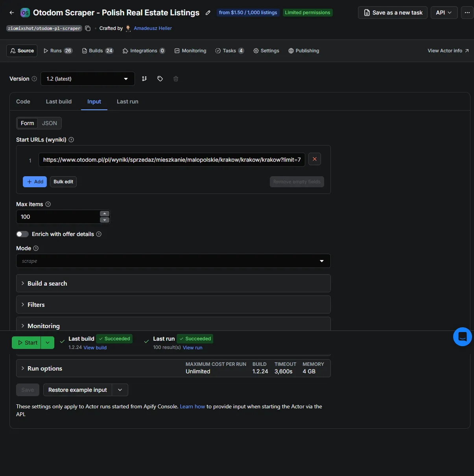This screenshot has width=474, height=476.
Task: Open the Runs 26 tab
Action: coord(58,51)
